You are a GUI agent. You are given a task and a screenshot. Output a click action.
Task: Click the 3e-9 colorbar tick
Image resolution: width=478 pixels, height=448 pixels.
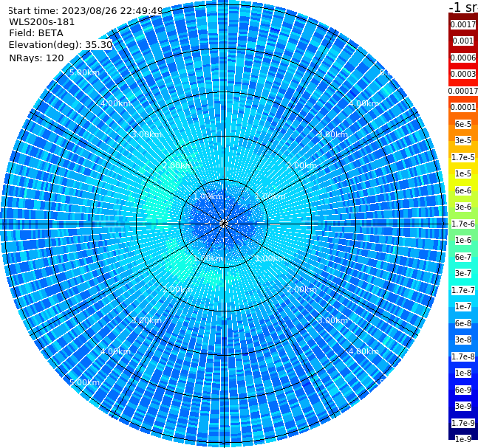click(x=463, y=406)
